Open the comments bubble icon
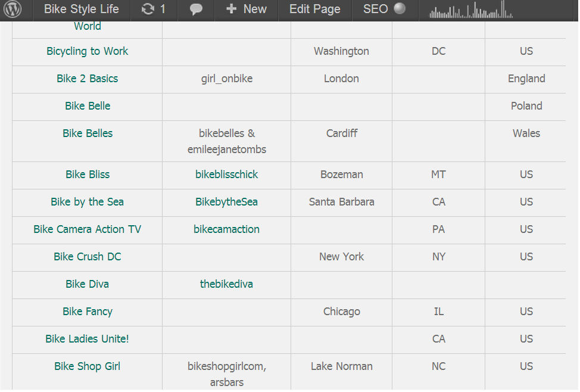The width and height of the screenshot is (580, 392). (x=196, y=10)
